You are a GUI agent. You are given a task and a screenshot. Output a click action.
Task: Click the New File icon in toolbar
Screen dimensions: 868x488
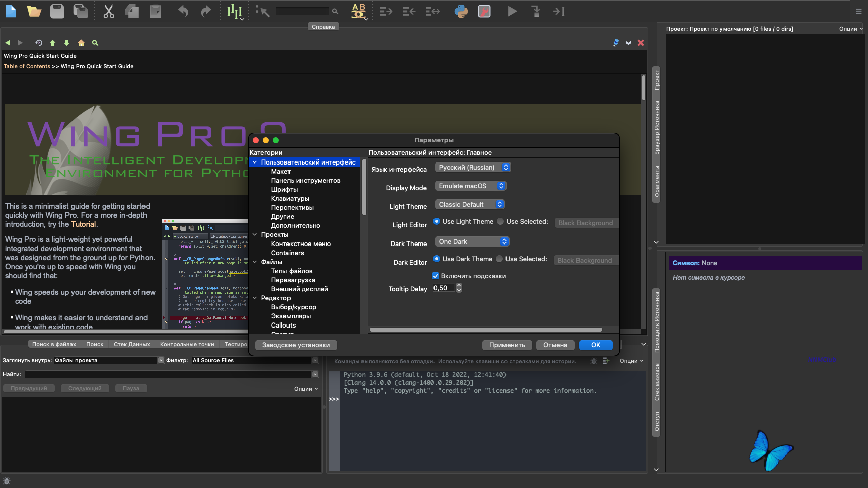point(11,11)
